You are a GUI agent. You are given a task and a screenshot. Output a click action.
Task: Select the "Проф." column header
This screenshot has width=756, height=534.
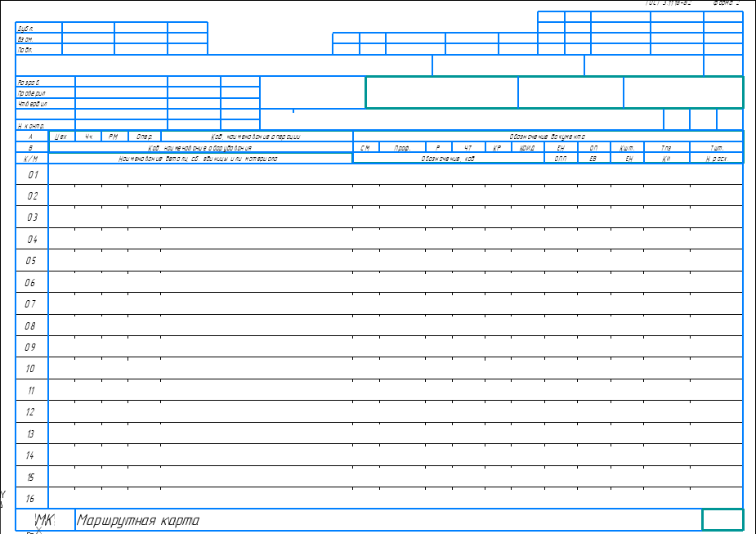coord(402,148)
